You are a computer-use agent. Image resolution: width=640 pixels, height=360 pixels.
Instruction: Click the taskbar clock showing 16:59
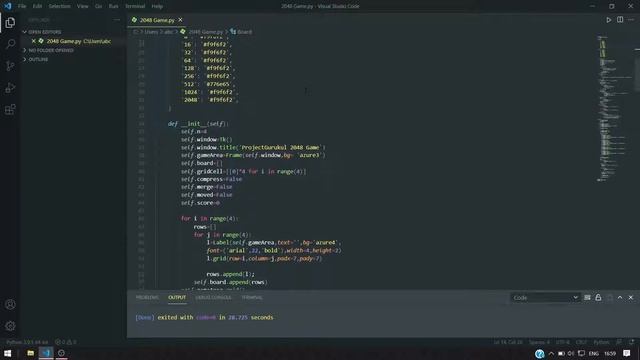(610, 353)
